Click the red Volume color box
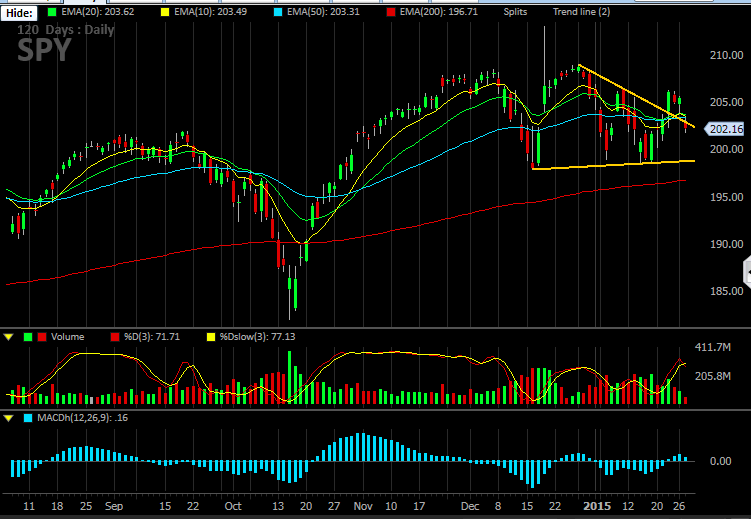Viewport: 751px width, 519px height. coord(42,337)
